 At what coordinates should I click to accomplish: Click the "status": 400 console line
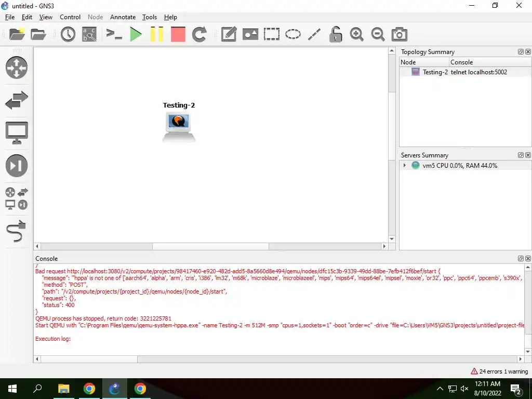tap(58, 305)
